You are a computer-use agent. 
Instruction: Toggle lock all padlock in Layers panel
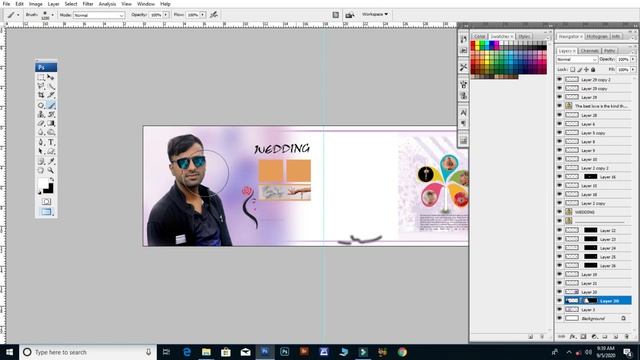pyautogui.click(x=593, y=70)
